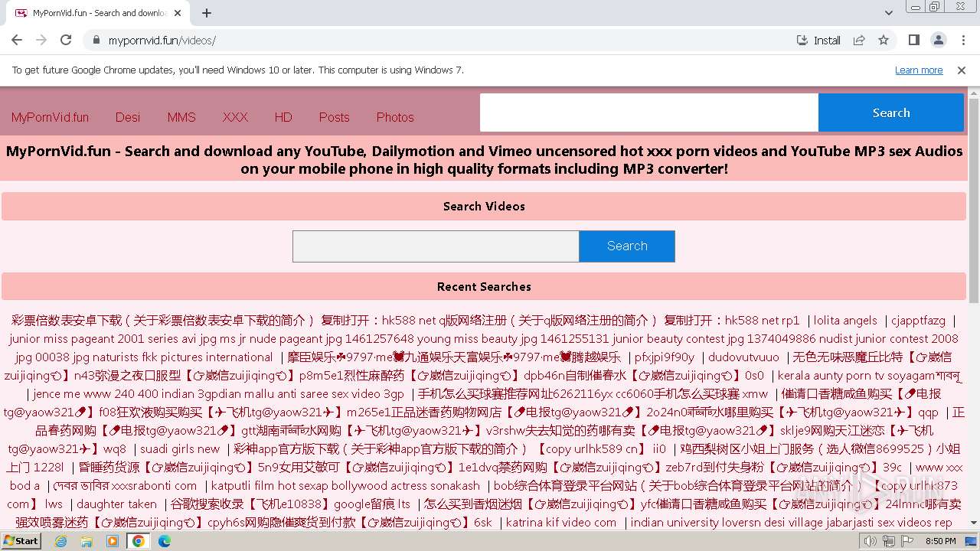980x551 pixels.
Task: Focus the header search text box
Action: pyautogui.click(x=649, y=112)
